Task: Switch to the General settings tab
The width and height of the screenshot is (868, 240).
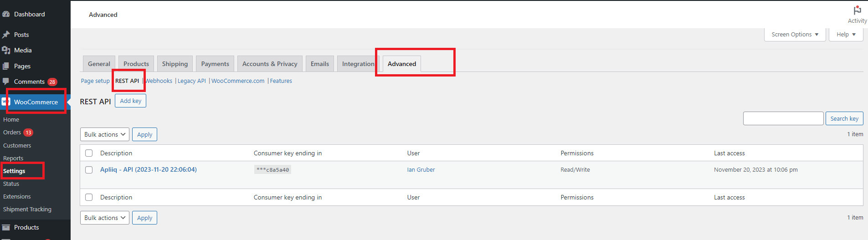Action: [x=99, y=64]
